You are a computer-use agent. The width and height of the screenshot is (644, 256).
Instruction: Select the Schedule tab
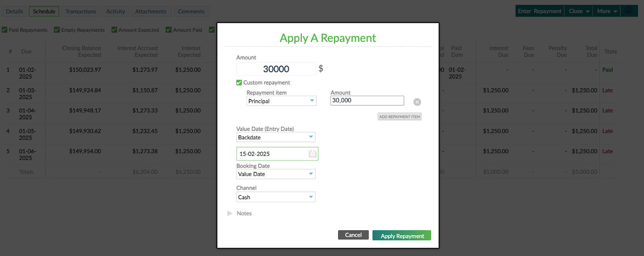click(x=44, y=11)
